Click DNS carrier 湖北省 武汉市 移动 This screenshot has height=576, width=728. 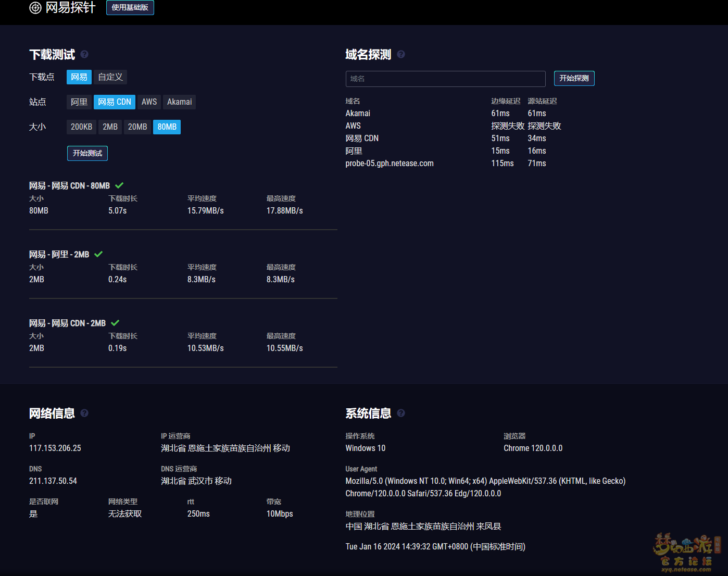point(196,481)
